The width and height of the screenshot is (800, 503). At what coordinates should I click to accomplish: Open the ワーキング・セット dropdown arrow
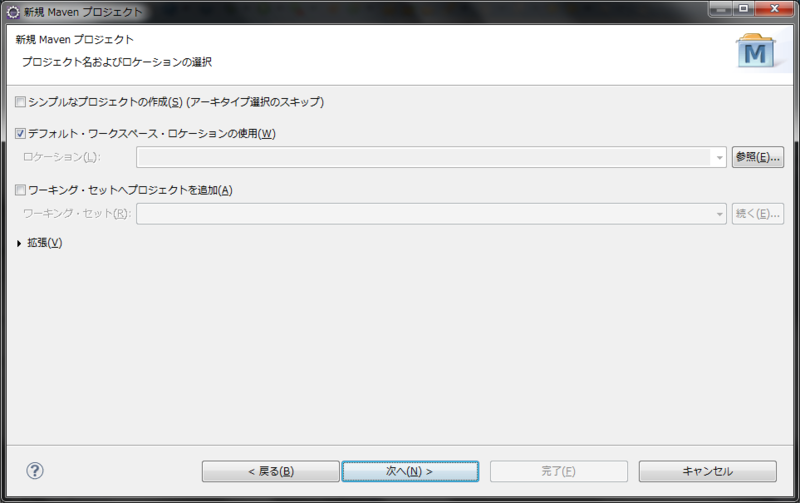[x=719, y=214]
